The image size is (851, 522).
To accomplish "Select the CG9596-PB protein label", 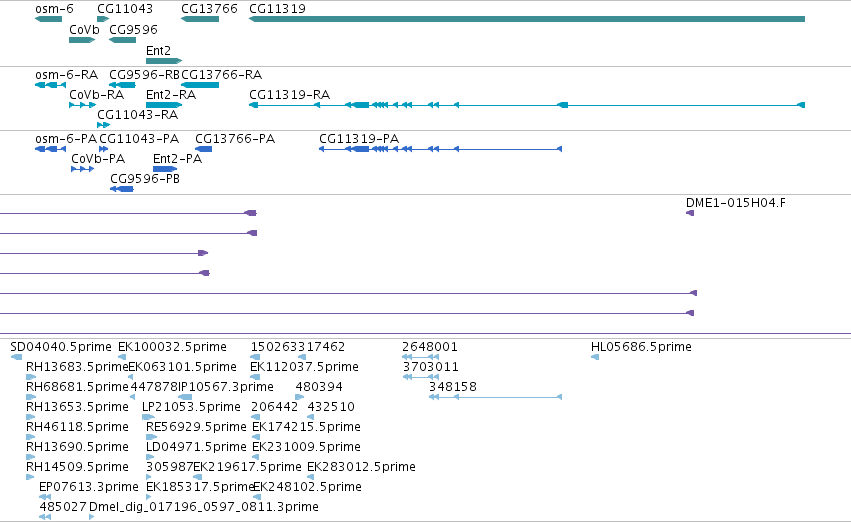I will click(x=145, y=179).
